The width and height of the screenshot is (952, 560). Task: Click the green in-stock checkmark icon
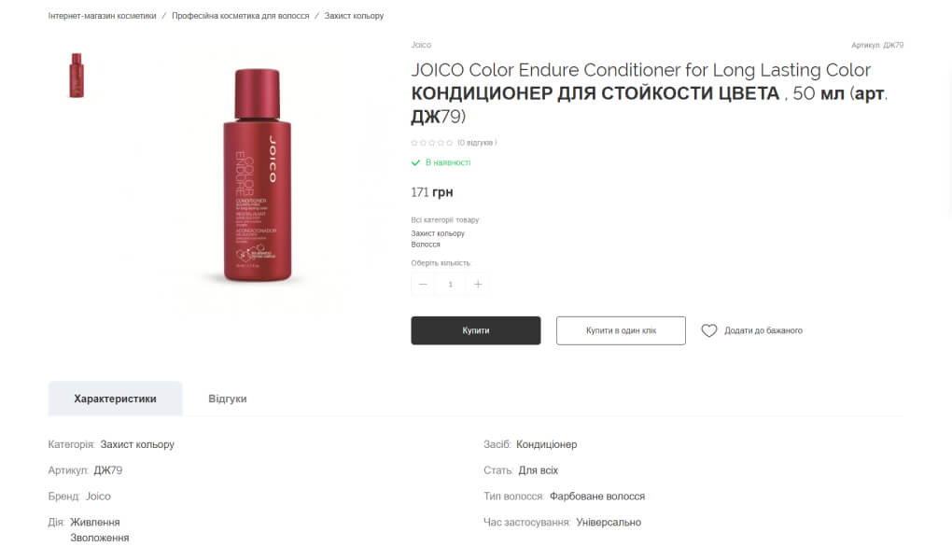[415, 162]
